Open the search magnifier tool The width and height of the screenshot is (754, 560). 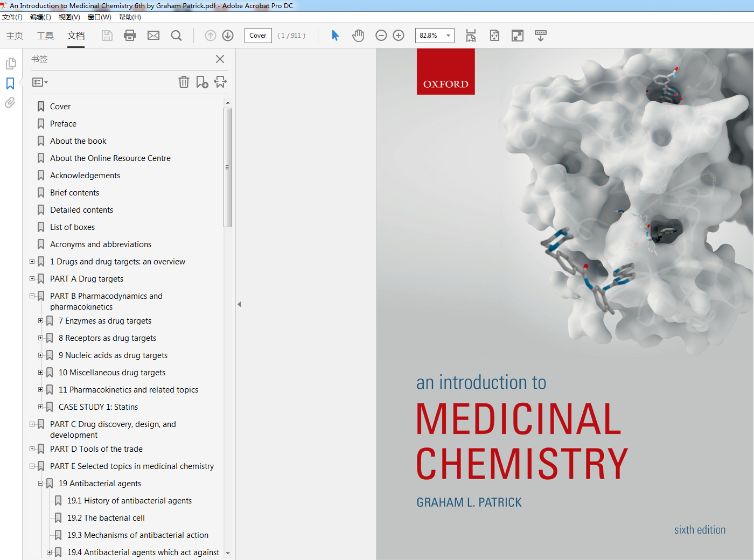176,36
